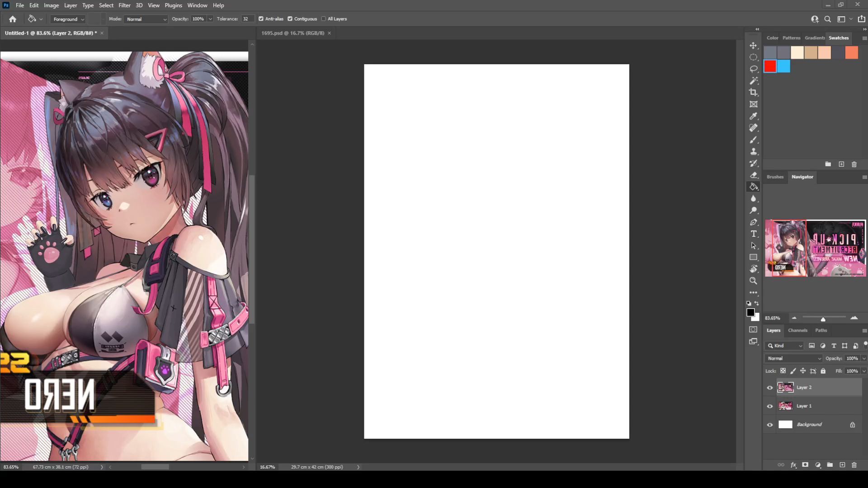Hide the Background layer eye
This screenshot has height=488, width=868.
point(770,425)
